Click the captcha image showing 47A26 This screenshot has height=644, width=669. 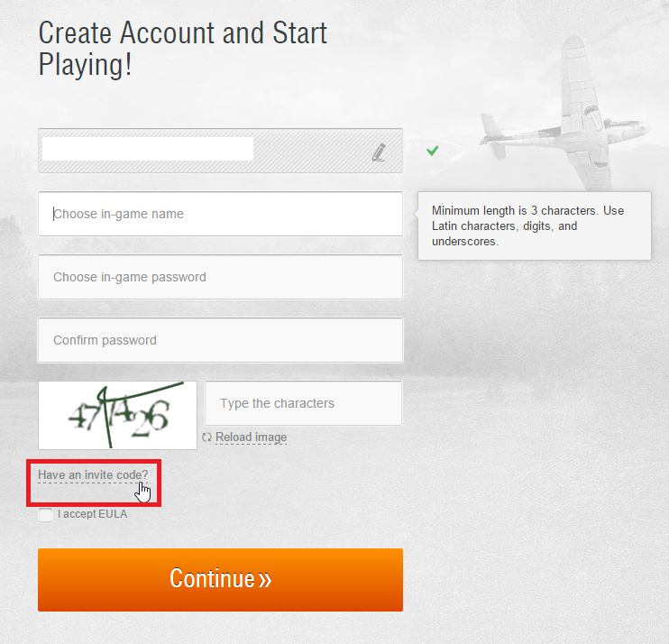tap(117, 415)
